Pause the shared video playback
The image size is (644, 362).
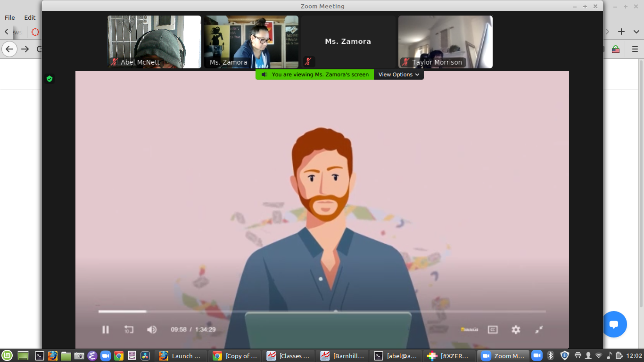click(x=106, y=329)
